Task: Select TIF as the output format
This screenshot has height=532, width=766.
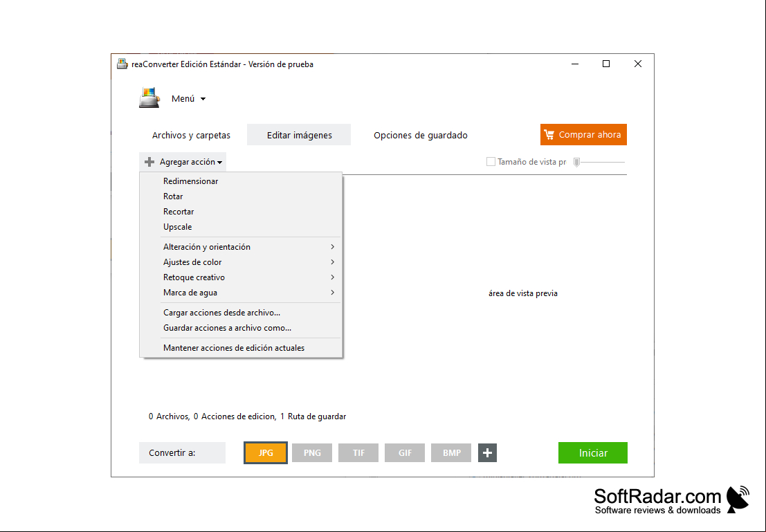Action: [358, 453]
